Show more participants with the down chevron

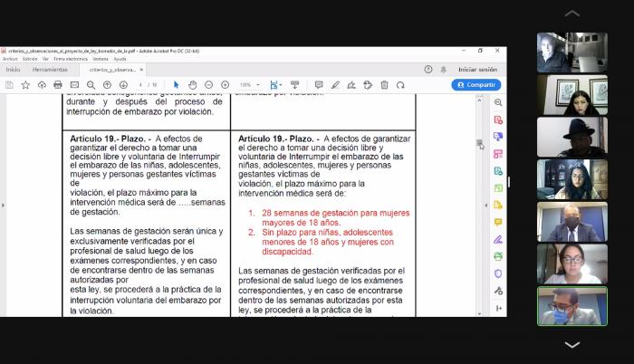[x=572, y=345]
